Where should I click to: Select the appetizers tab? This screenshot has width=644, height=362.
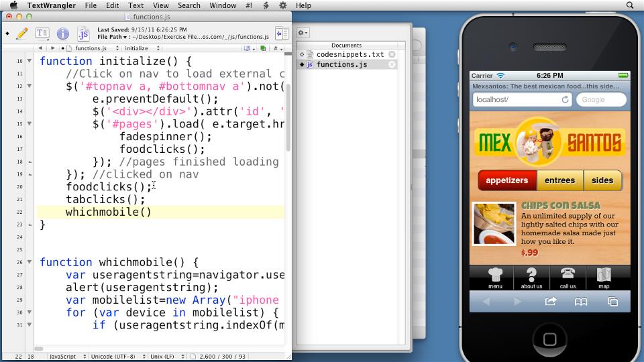coord(507,180)
